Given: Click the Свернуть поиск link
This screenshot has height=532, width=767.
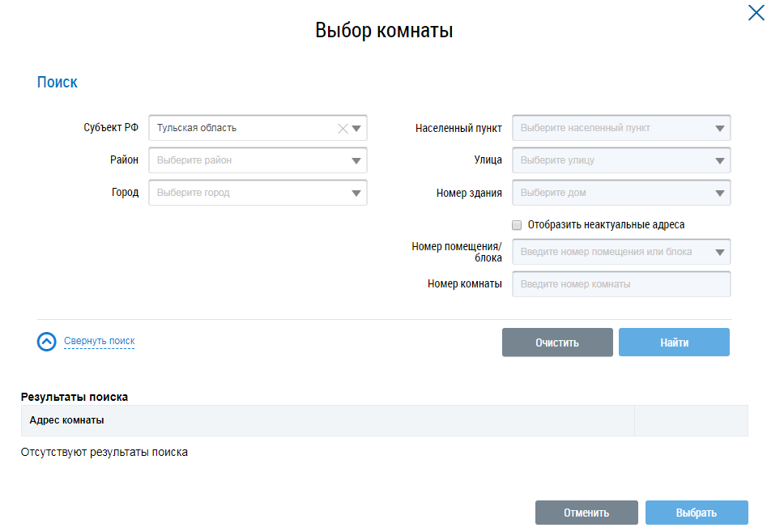Looking at the screenshot, I should point(99,342).
